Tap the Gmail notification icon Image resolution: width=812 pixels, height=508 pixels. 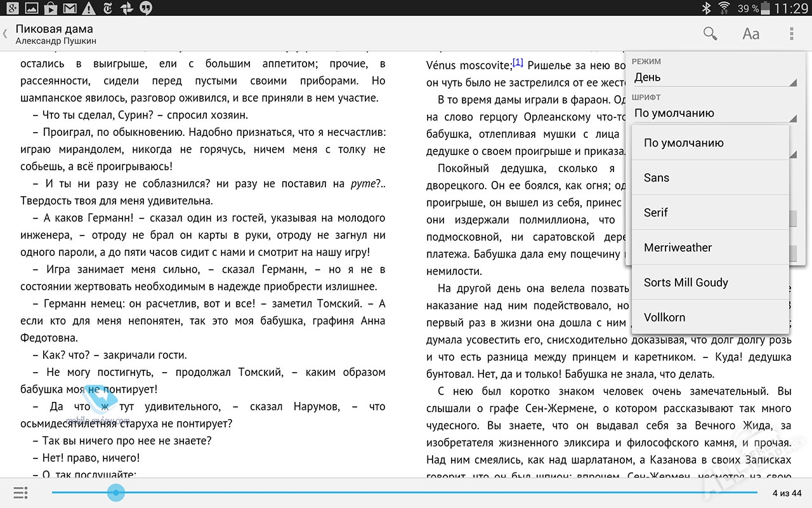click(x=70, y=8)
